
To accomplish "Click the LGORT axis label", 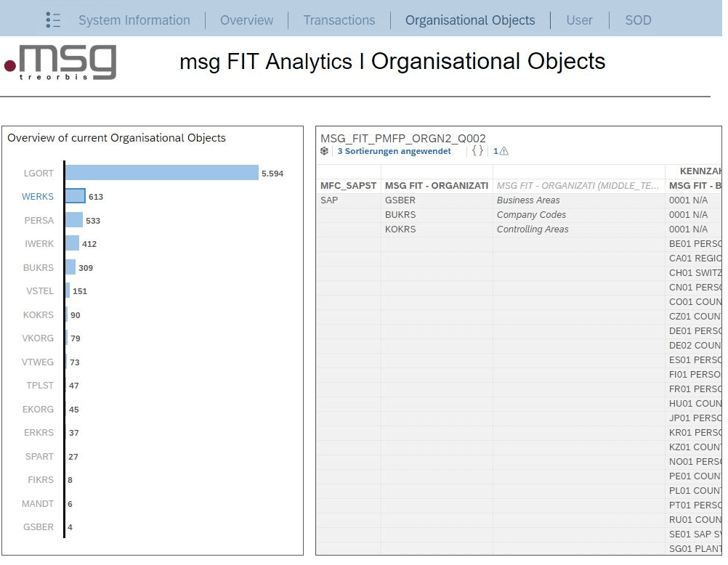I will pos(39,173).
